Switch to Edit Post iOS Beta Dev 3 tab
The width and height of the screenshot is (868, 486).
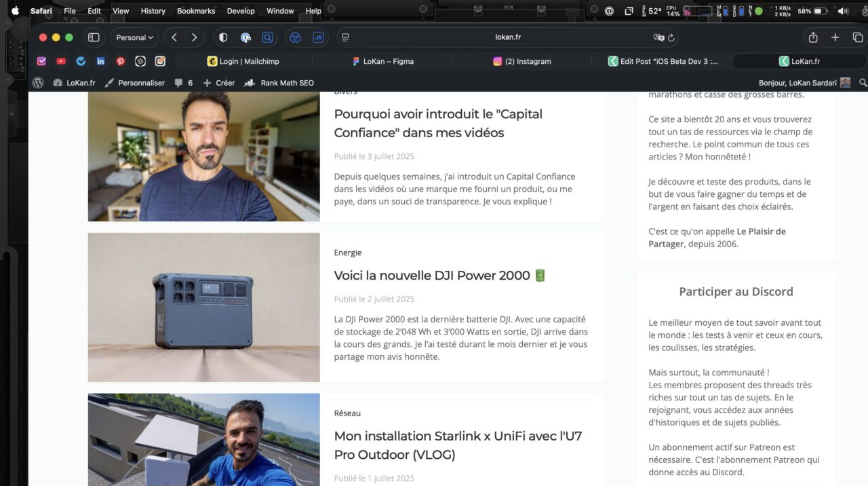tap(662, 61)
